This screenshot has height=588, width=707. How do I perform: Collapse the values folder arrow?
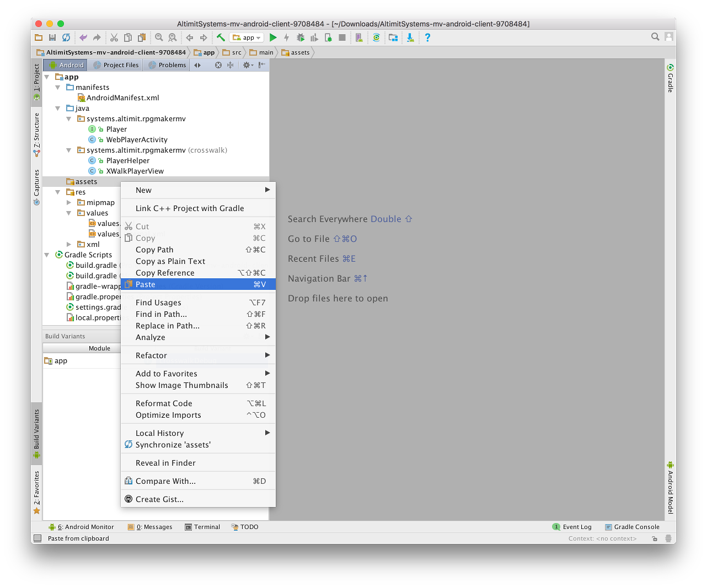(69, 213)
